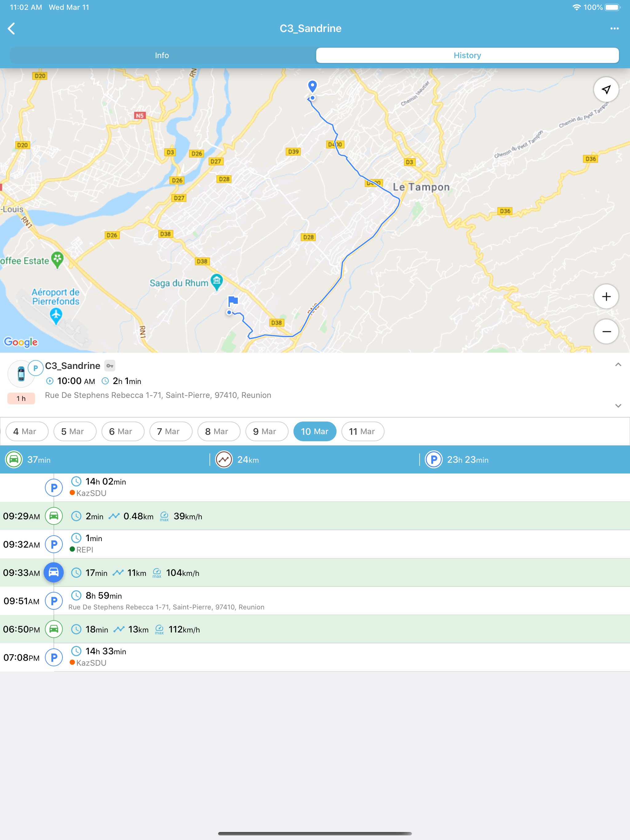This screenshot has height=840, width=630.
Task: Open the 07:08PM 14h 33min parking entry
Action: pyautogui.click(x=315, y=657)
